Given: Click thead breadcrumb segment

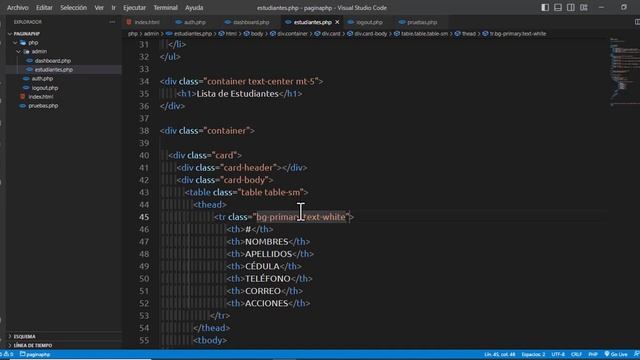Looking at the screenshot, I should tap(469, 33).
